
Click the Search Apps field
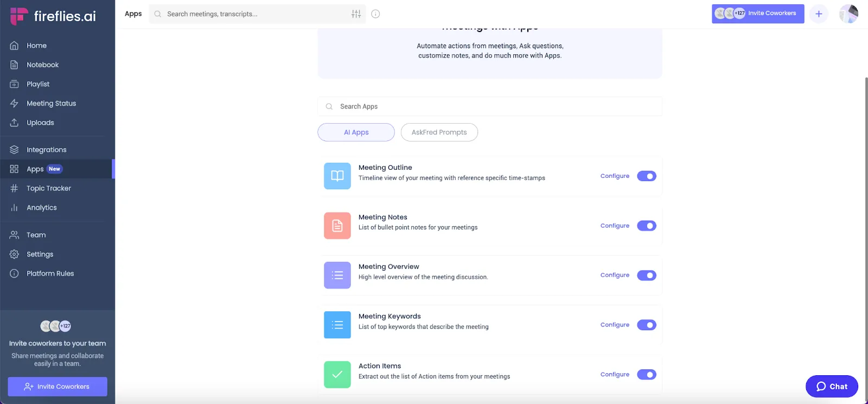490,106
